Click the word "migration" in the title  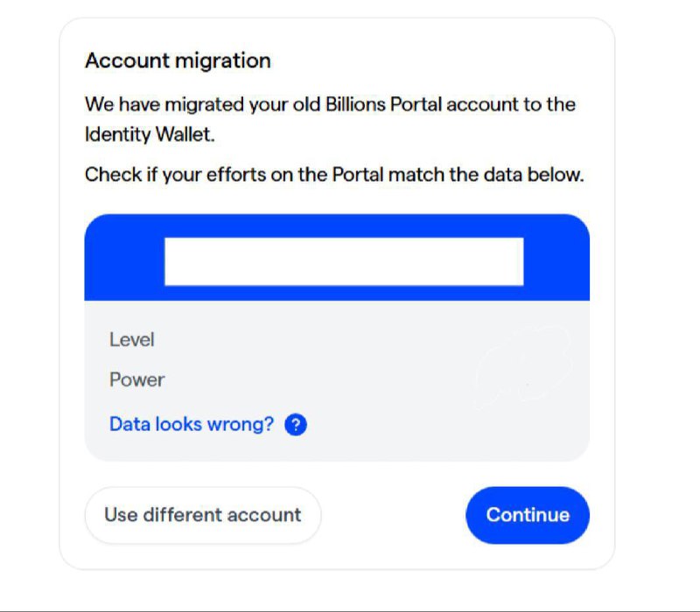(x=223, y=61)
